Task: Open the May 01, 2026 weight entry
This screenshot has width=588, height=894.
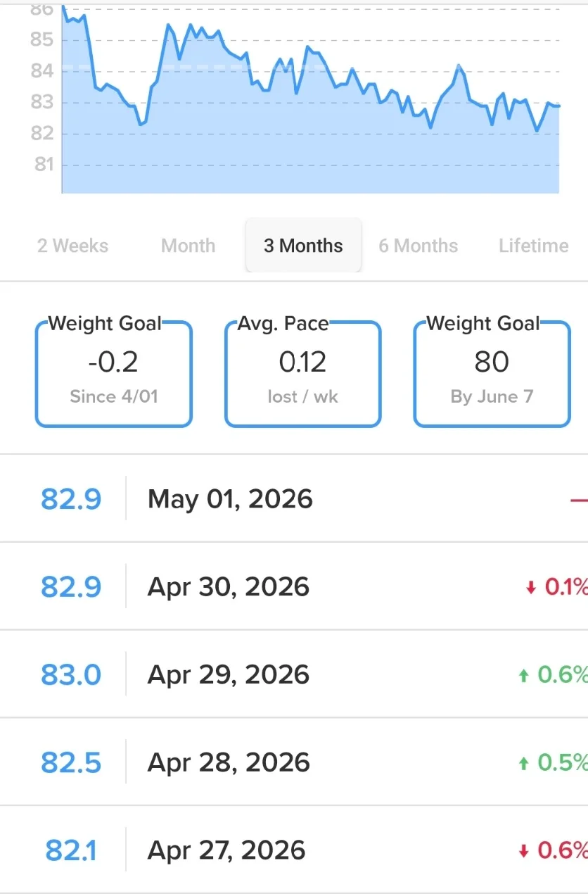Action: coord(294,498)
